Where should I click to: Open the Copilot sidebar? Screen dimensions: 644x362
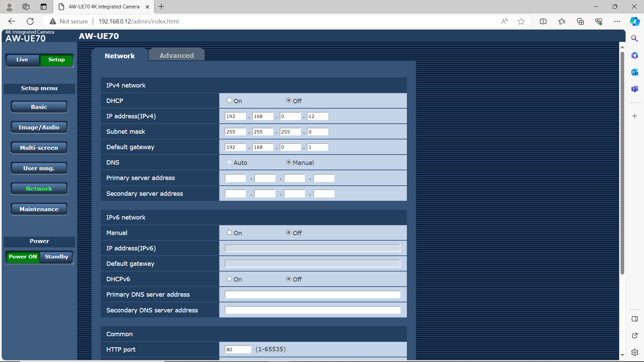coord(635,21)
